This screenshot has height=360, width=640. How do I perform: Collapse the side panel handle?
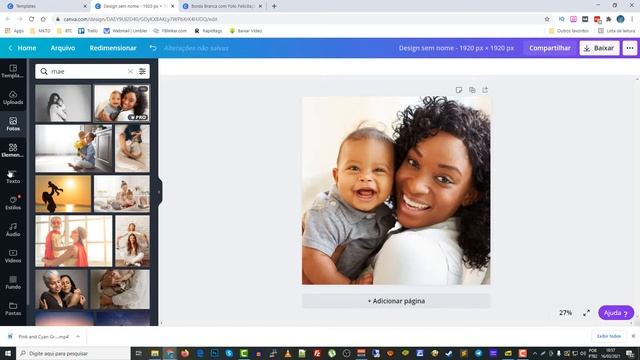[x=159, y=192]
